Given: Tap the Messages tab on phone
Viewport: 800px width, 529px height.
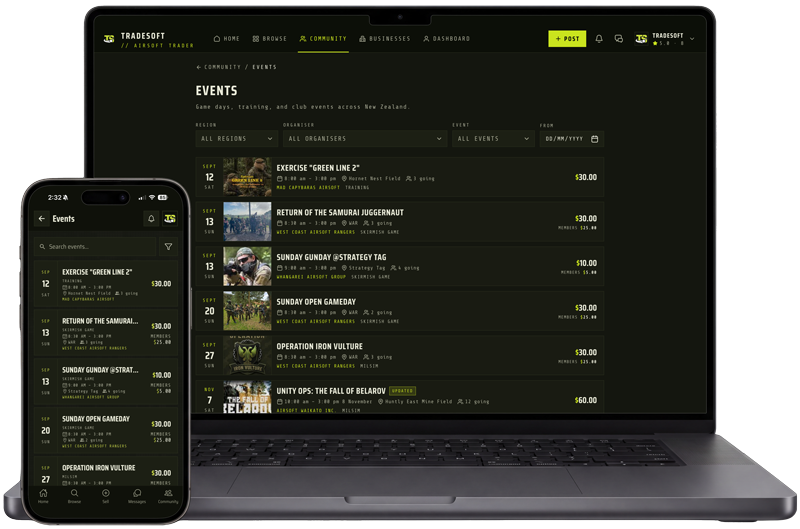Looking at the screenshot, I should 137,496.
